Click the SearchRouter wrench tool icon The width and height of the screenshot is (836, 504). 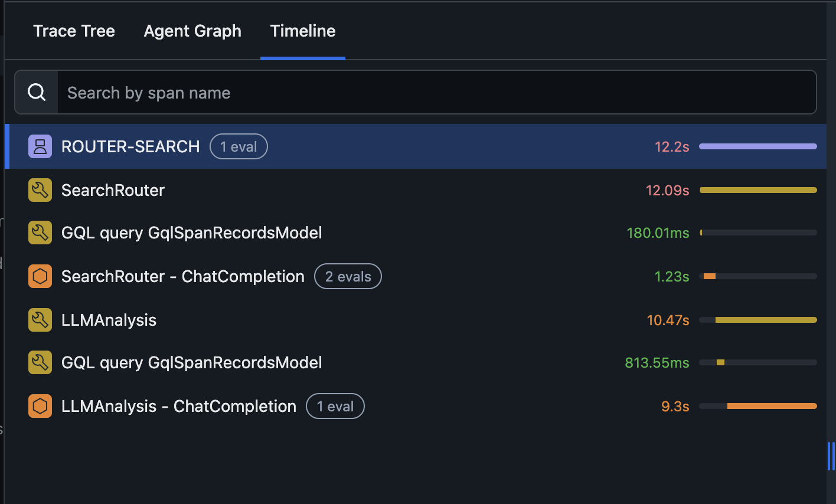(x=40, y=190)
